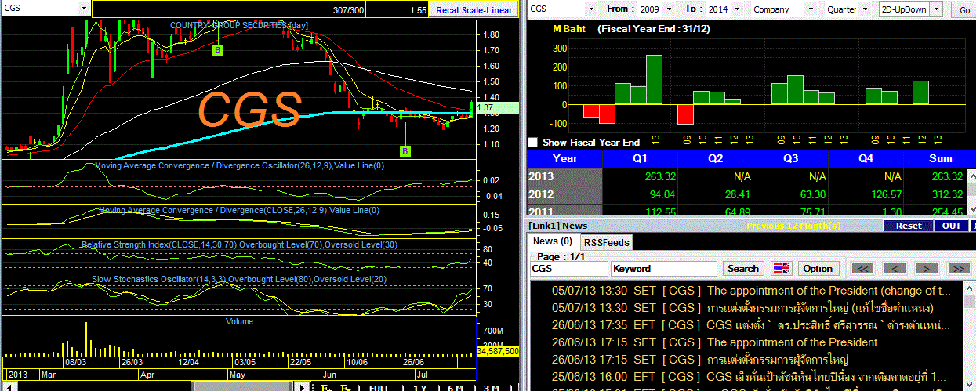Click the Keyword input field
Screen dimensions: 980x391
[x=664, y=269]
